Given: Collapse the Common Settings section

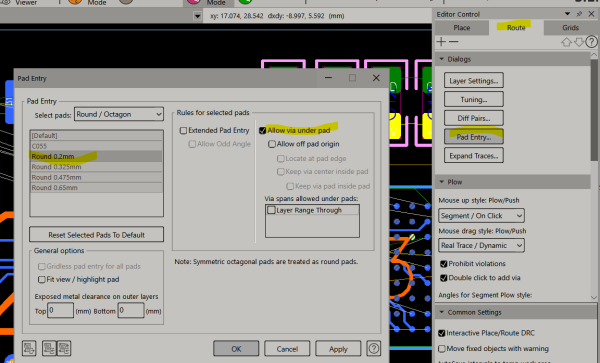Looking at the screenshot, I should click(442, 312).
